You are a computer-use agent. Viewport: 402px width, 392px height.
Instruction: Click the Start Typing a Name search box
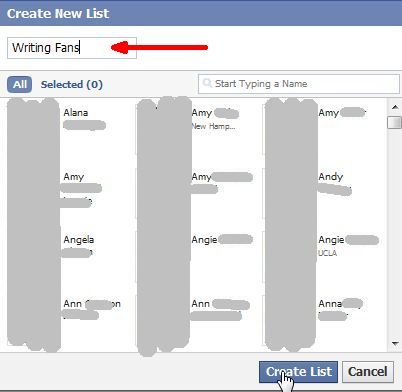299,84
